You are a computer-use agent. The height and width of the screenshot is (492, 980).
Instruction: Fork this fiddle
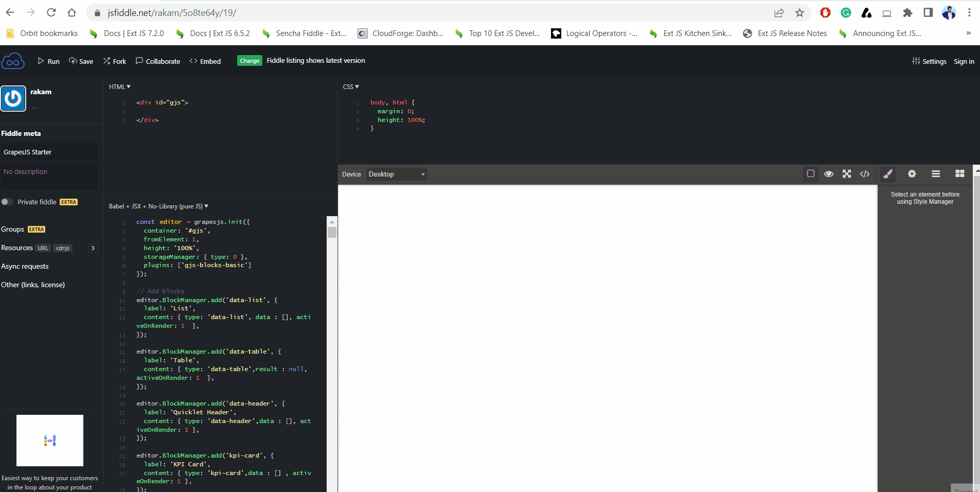click(x=115, y=61)
